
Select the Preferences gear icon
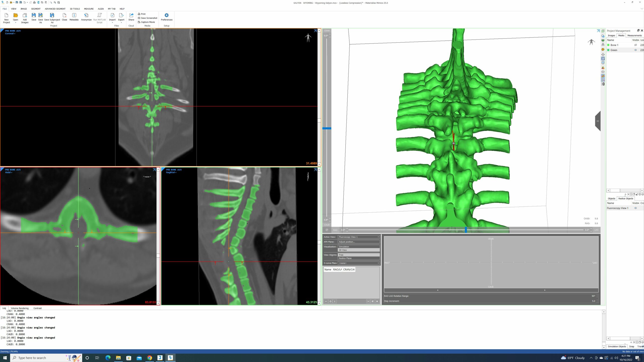[x=167, y=16]
